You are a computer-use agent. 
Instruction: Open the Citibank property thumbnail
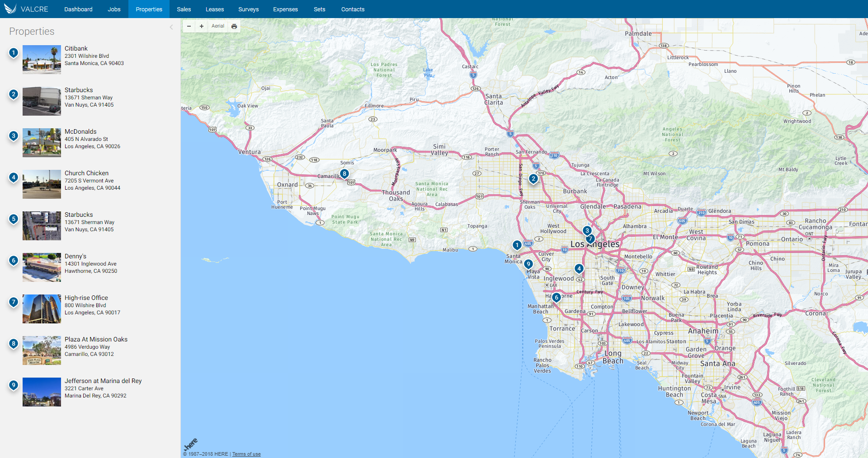click(42, 60)
